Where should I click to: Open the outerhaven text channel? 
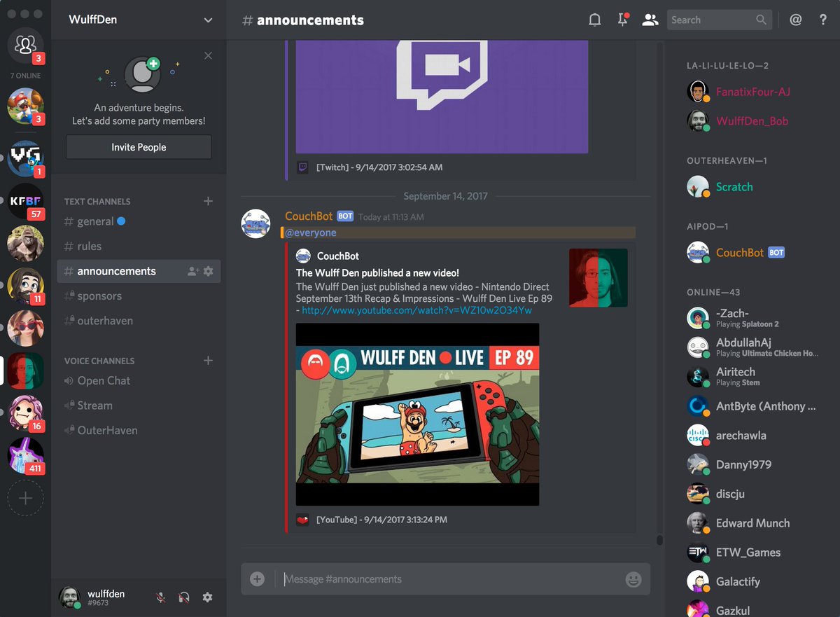pos(139,321)
